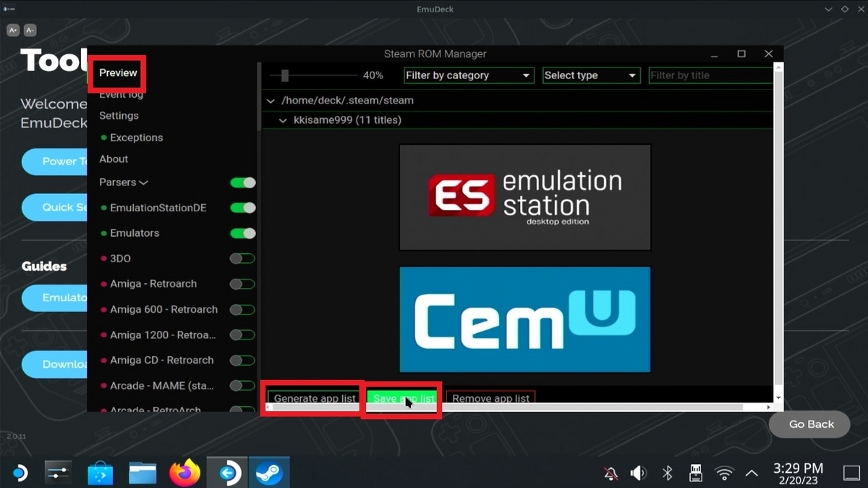
Task: Switch to the EmuDeck taskbar icon
Action: click(x=227, y=474)
